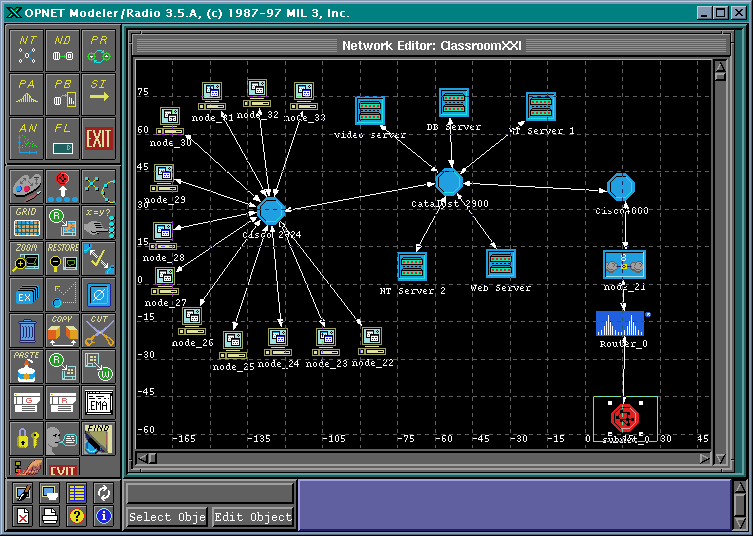Screen dimensions: 753x536
Task: Click the Edit Object mouse hint button
Action: [x=254, y=517]
